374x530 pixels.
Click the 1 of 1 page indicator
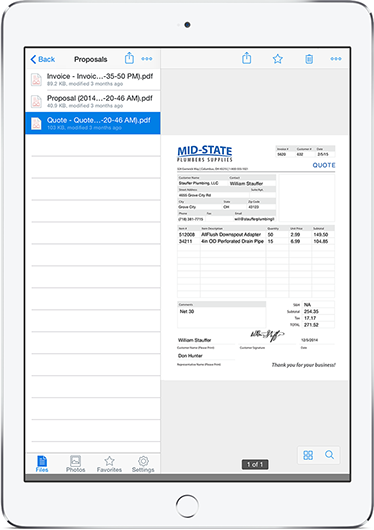pyautogui.click(x=255, y=464)
